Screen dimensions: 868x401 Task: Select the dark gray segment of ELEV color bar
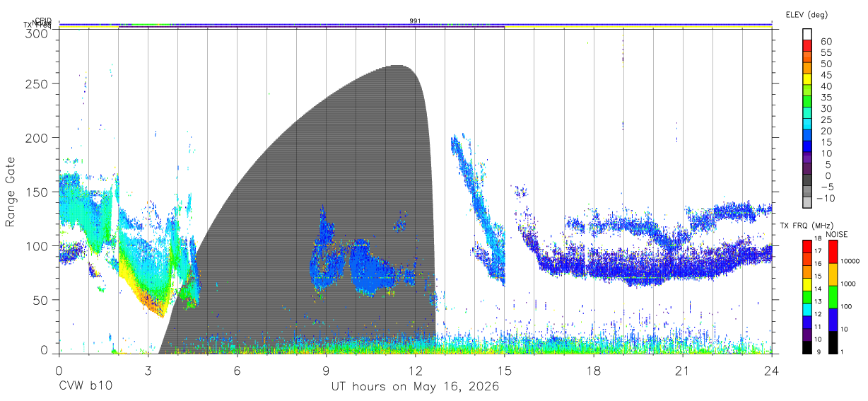tap(807, 180)
